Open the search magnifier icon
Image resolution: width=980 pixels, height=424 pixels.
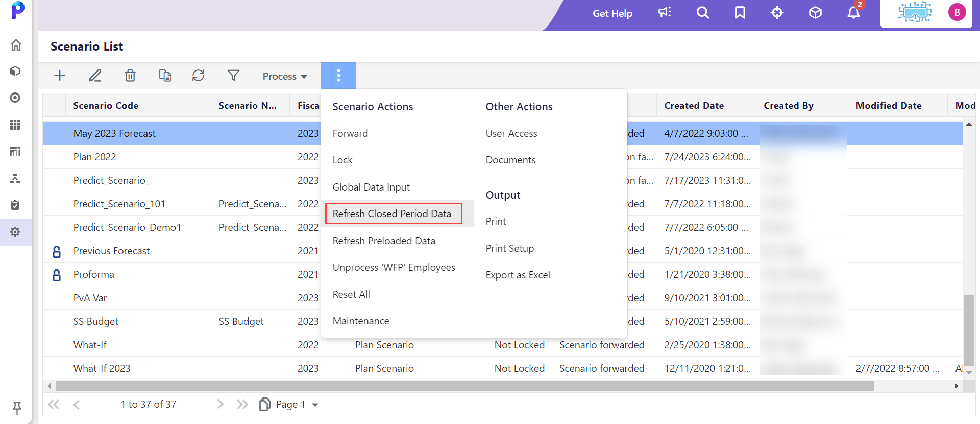[x=703, y=13]
